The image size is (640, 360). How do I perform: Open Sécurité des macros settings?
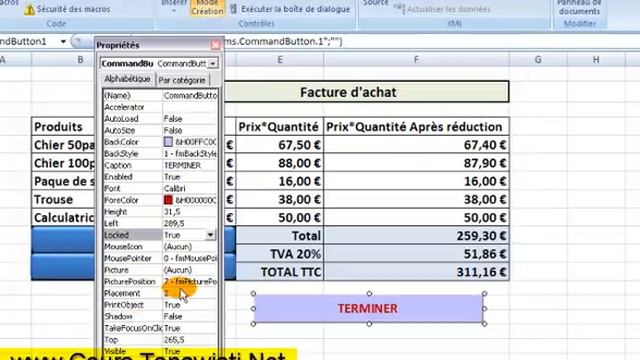tap(73, 9)
